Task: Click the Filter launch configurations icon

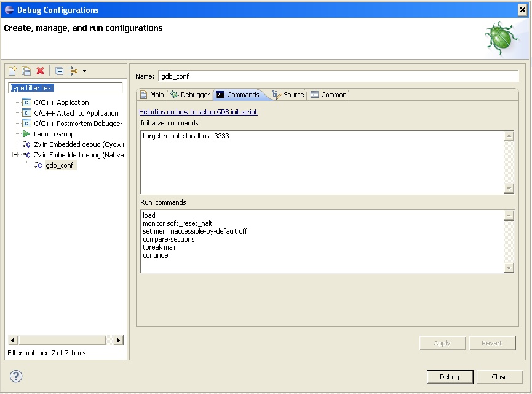Action: pos(73,71)
